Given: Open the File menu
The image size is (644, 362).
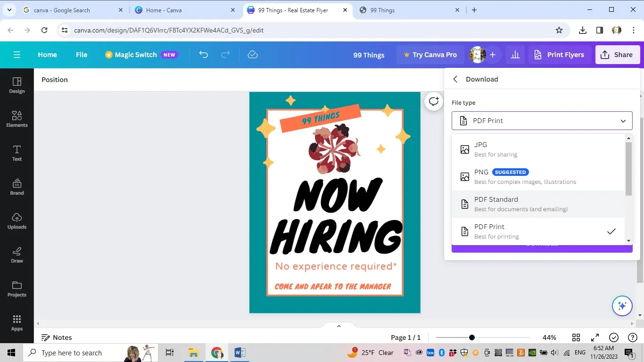Looking at the screenshot, I should click(81, 55).
